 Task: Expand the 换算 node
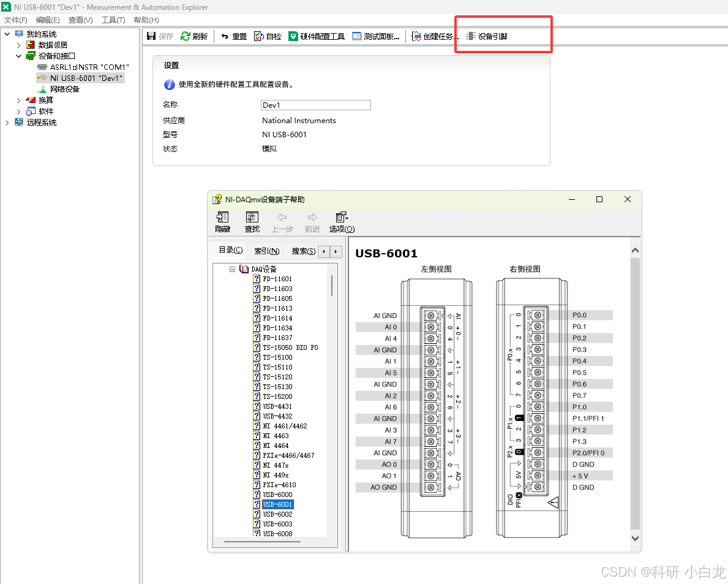(x=18, y=100)
